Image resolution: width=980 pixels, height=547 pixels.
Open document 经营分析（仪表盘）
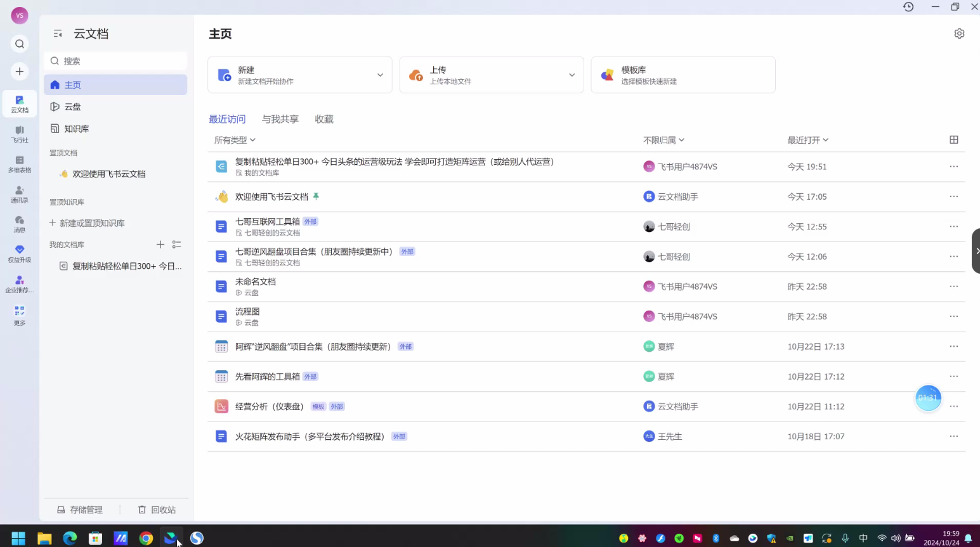271,406
